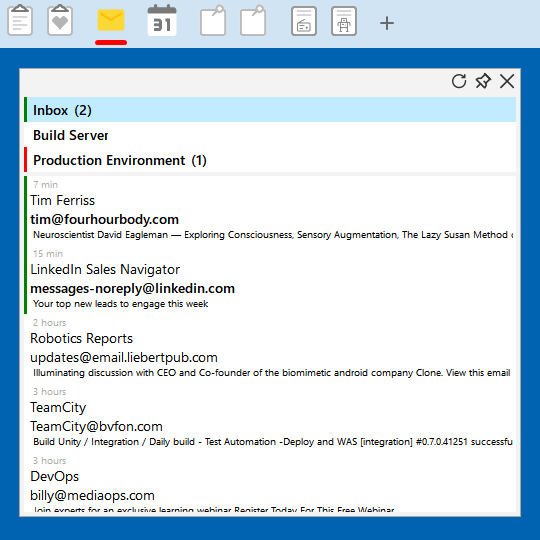Open the Robotics Reports email
The width and height of the screenshot is (540, 540).
tap(81, 338)
